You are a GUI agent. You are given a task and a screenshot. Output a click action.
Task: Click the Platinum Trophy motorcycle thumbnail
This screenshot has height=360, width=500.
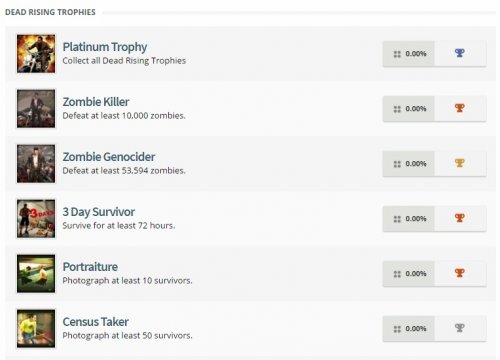click(36, 53)
